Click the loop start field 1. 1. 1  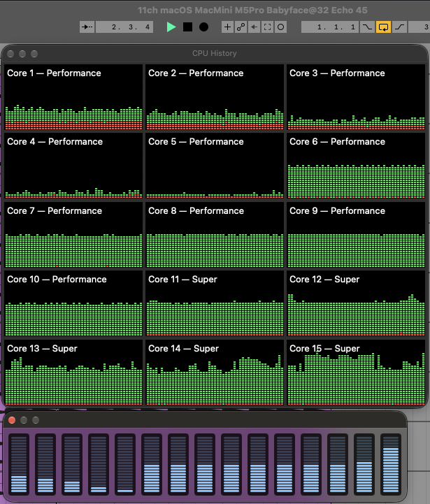tap(330, 27)
